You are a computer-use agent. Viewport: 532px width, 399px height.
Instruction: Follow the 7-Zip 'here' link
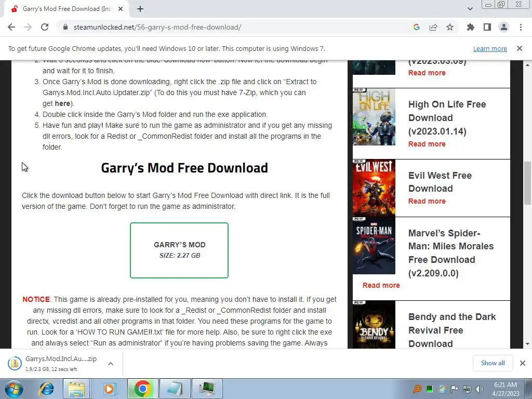pyautogui.click(x=62, y=103)
